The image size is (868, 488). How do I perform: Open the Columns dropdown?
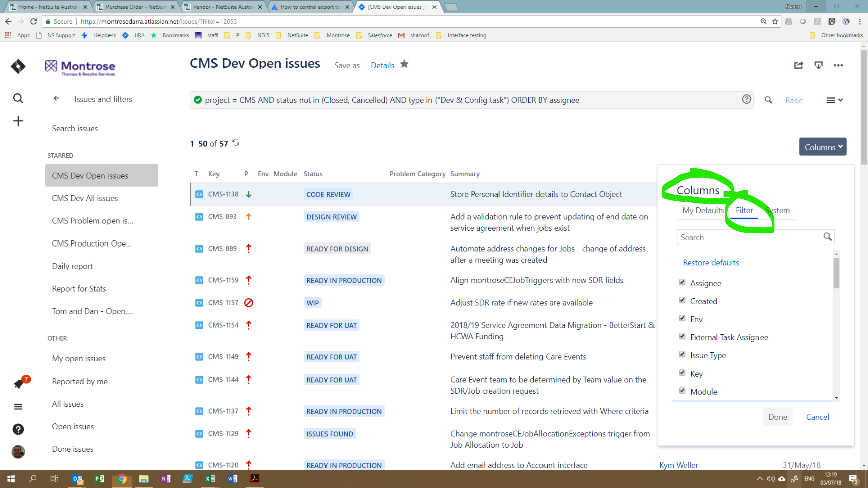(x=823, y=147)
